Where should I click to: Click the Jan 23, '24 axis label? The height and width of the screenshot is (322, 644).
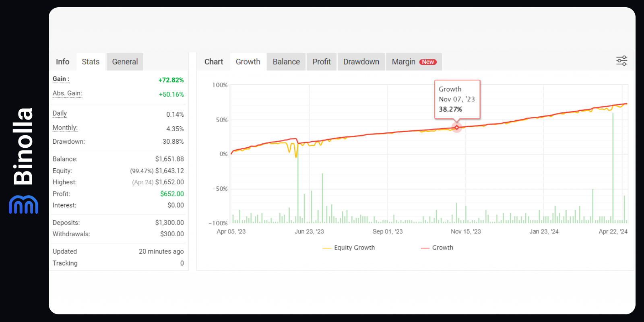click(544, 231)
